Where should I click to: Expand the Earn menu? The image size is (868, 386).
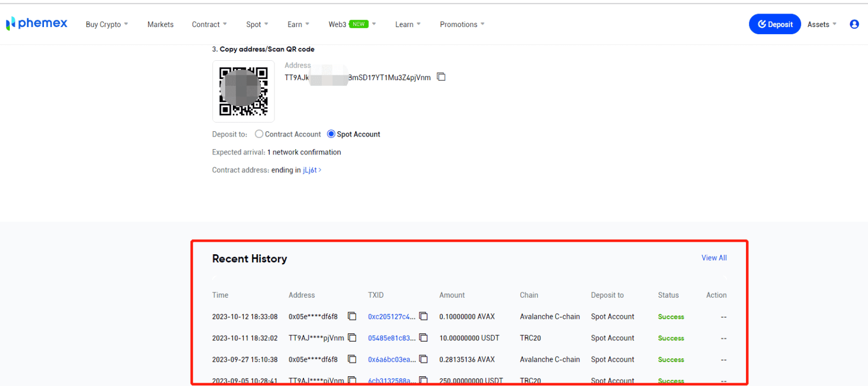coord(298,24)
